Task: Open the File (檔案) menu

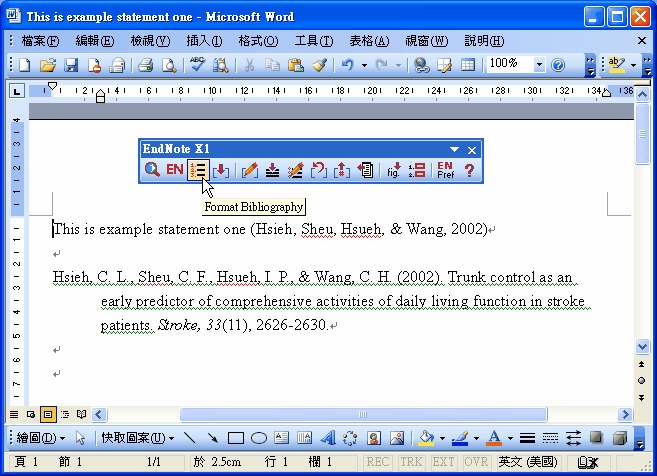Action: click(40, 41)
